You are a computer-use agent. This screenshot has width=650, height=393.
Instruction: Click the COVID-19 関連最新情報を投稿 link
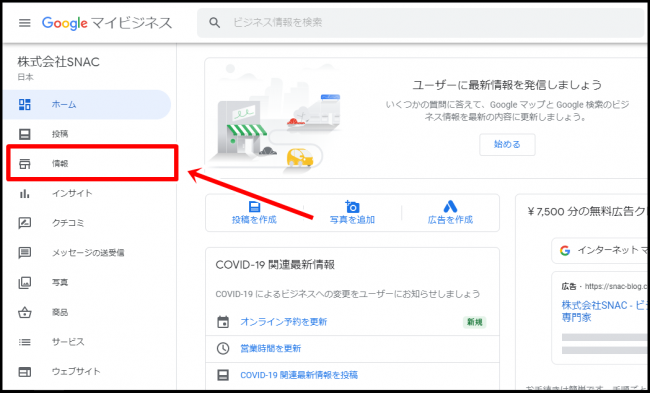coord(299,375)
